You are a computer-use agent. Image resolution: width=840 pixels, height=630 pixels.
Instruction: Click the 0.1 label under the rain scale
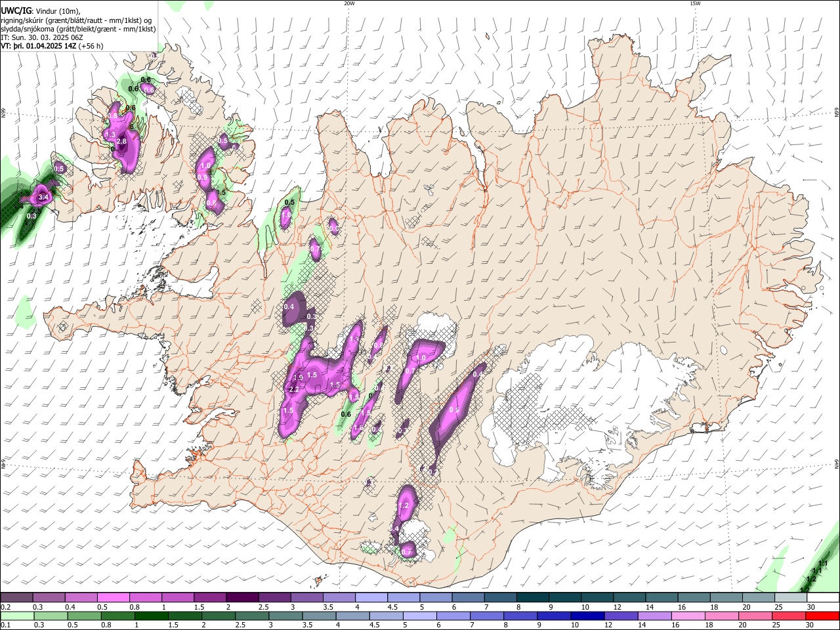point(6,625)
